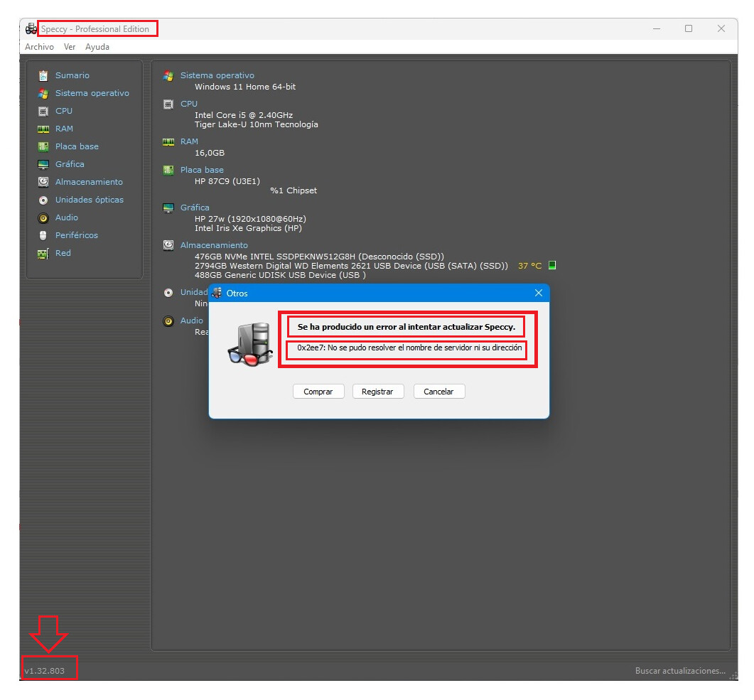
Task: Open the Ayuda menu
Action: coord(97,47)
